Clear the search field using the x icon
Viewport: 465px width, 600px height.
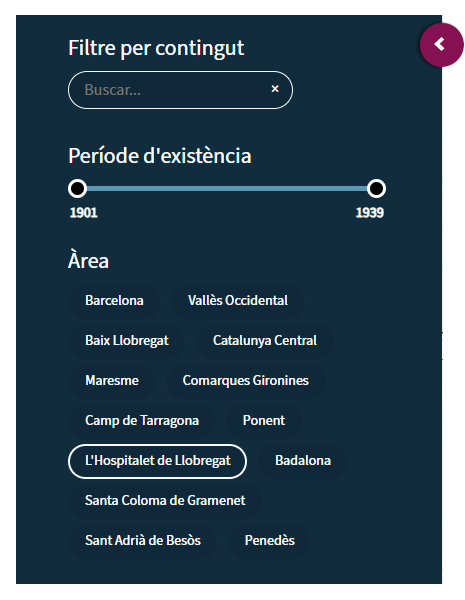[x=275, y=89]
